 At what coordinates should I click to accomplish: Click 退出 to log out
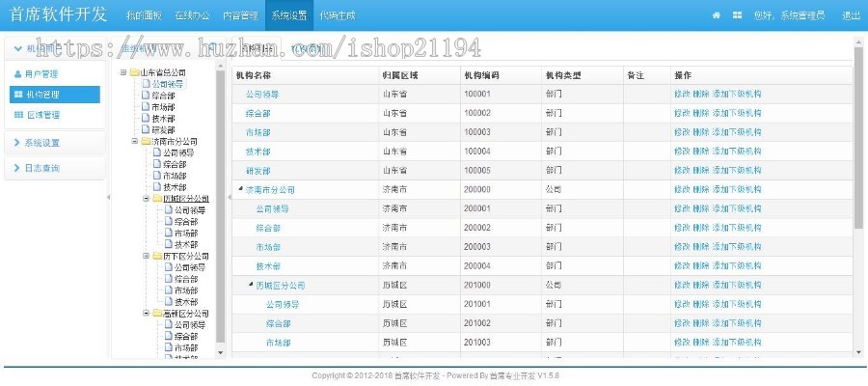pos(851,15)
